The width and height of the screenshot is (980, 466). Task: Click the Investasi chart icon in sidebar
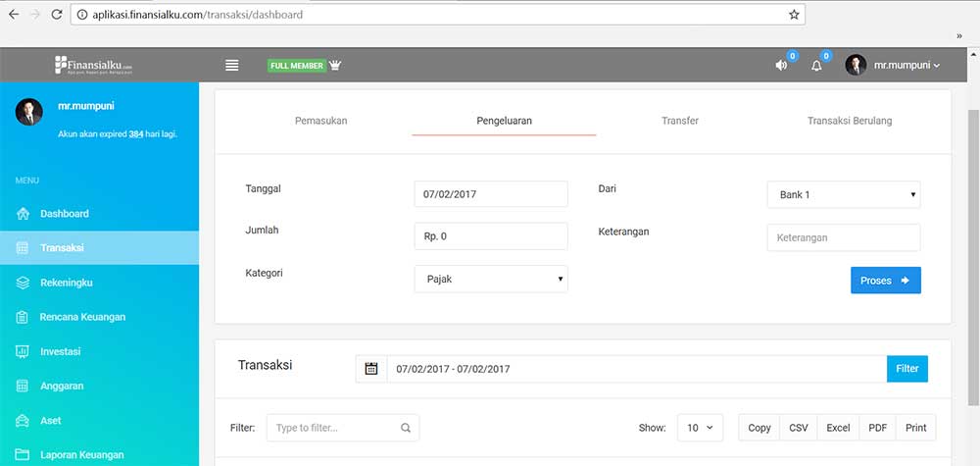coord(23,351)
